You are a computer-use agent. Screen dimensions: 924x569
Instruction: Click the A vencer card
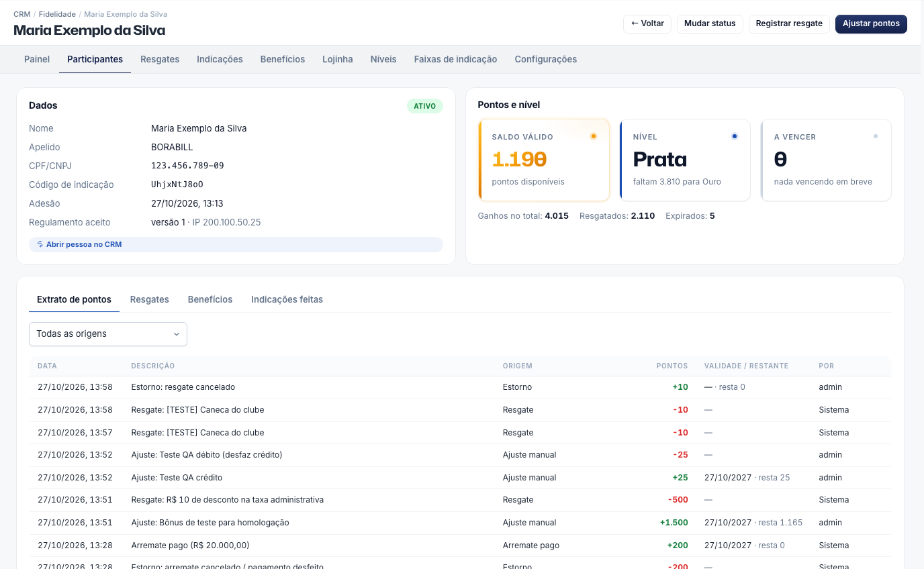coord(826,160)
